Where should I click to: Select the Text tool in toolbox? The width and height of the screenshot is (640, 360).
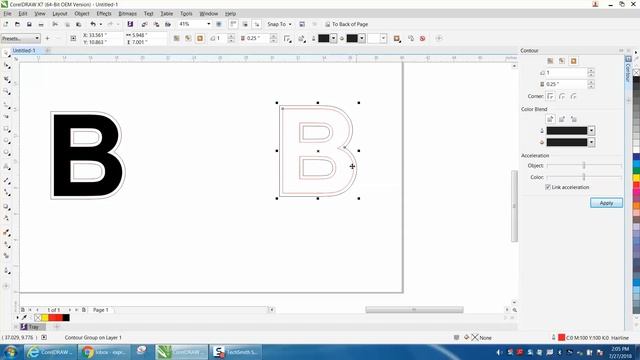point(7,167)
